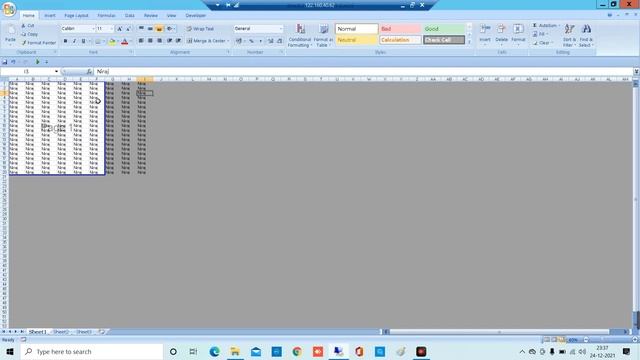The width and height of the screenshot is (640, 360).
Task: Open the Data ribbon tab
Action: (130, 16)
